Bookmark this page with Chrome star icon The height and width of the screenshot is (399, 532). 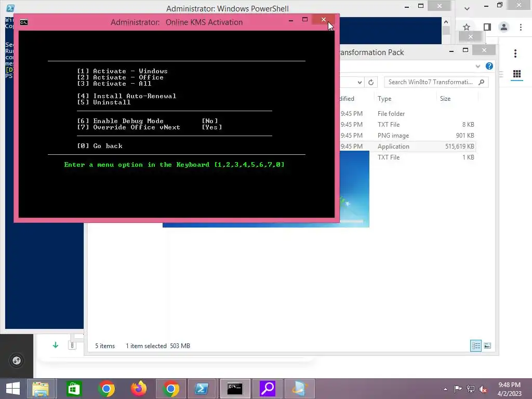point(467,27)
